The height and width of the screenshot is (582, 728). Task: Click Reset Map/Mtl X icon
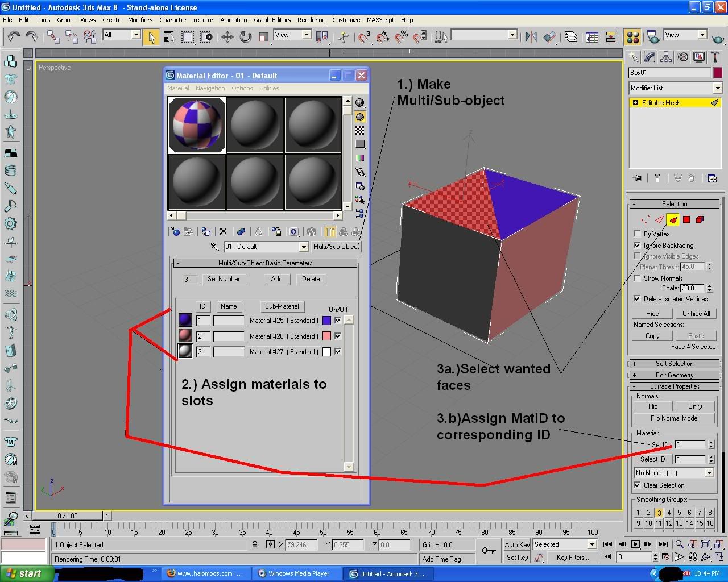pyautogui.click(x=223, y=232)
